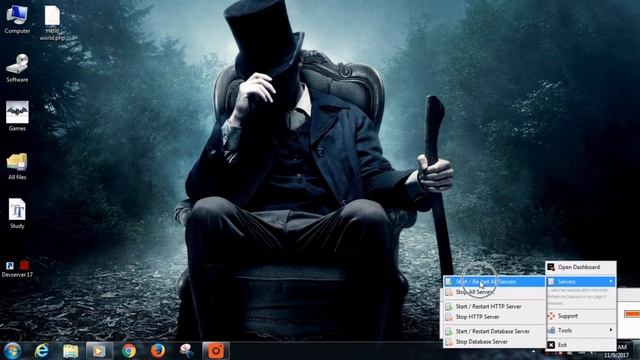Click the Open Dashboard menu icon
640x360 pixels.
pyautogui.click(x=551, y=267)
